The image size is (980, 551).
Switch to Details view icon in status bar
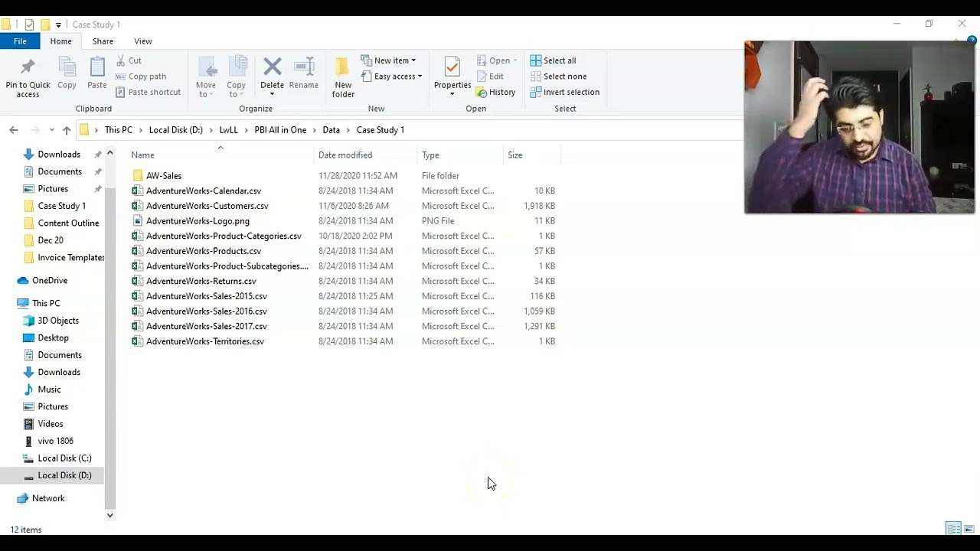[x=954, y=529]
